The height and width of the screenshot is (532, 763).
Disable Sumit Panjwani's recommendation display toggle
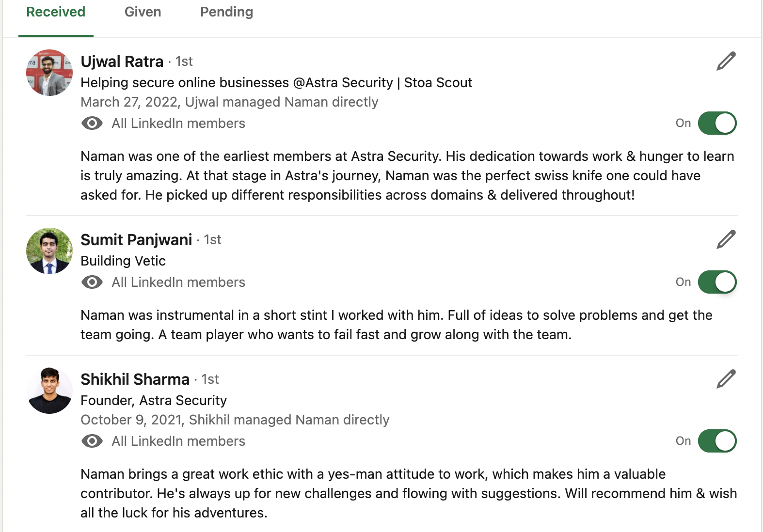click(x=717, y=282)
